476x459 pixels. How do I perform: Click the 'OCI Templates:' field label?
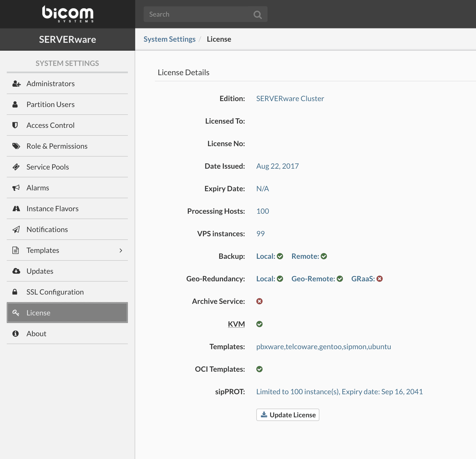click(220, 369)
